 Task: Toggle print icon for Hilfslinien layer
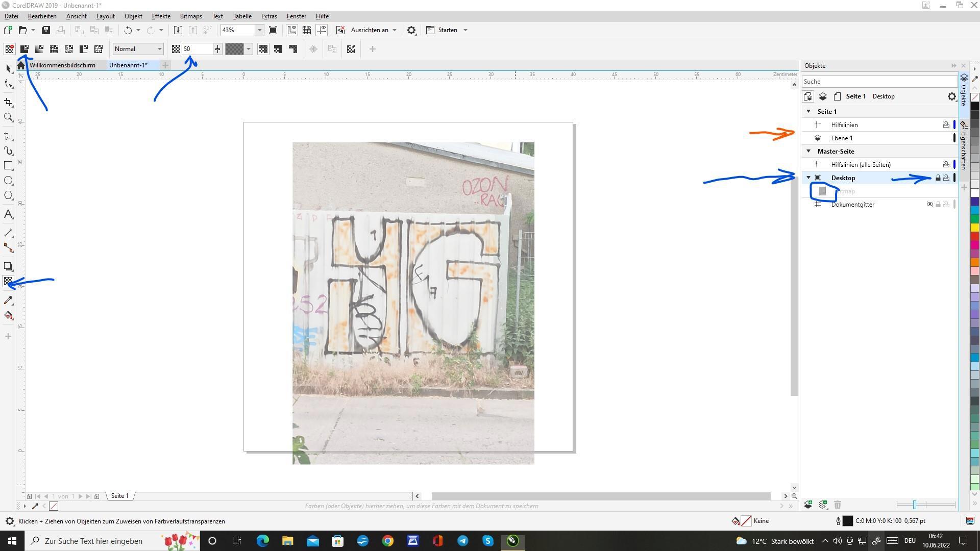click(946, 125)
